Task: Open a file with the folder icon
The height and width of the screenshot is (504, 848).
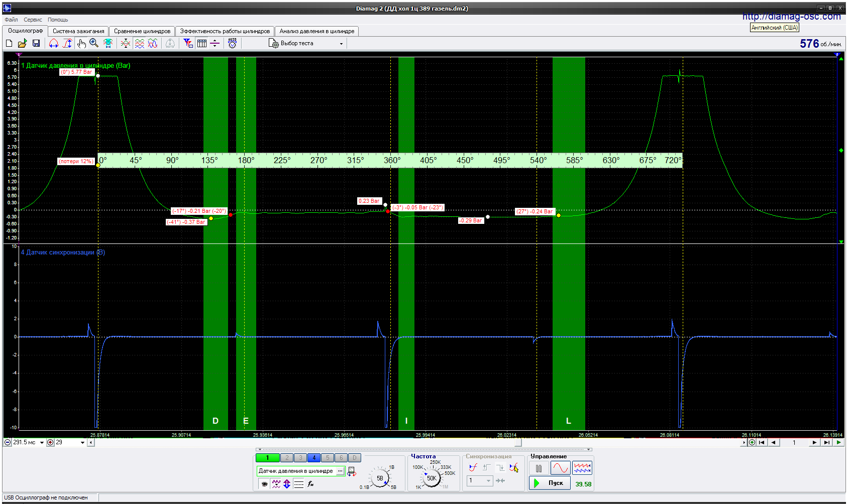Action: [23, 44]
